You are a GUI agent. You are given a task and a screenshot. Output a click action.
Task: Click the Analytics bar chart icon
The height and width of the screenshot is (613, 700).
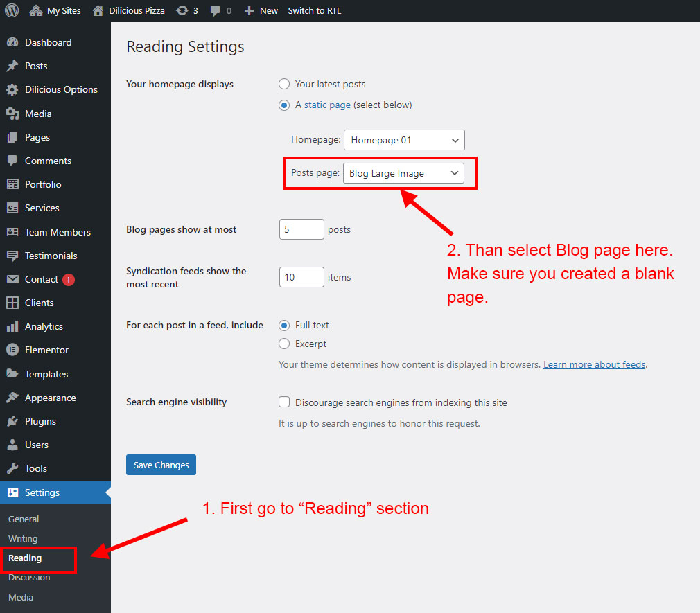pos(12,326)
